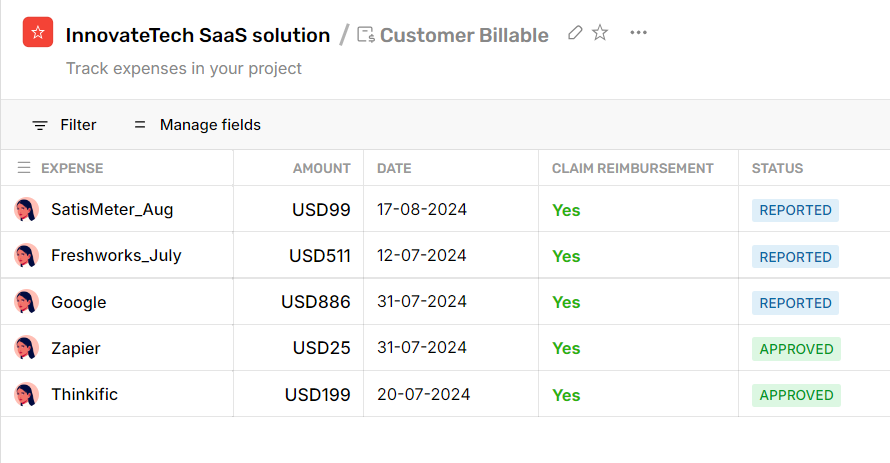This screenshot has height=463, width=890.
Task: Open the Filter options
Action: click(x=65, y=125)
